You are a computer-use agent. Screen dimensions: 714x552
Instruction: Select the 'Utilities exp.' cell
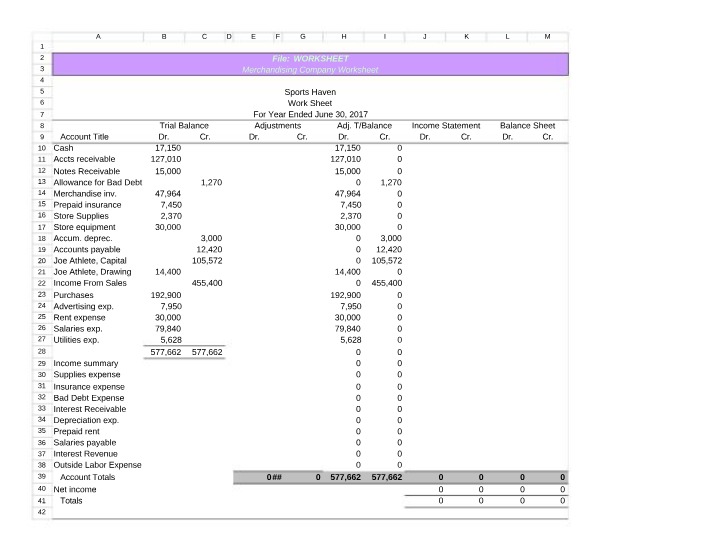click(76, 340)
